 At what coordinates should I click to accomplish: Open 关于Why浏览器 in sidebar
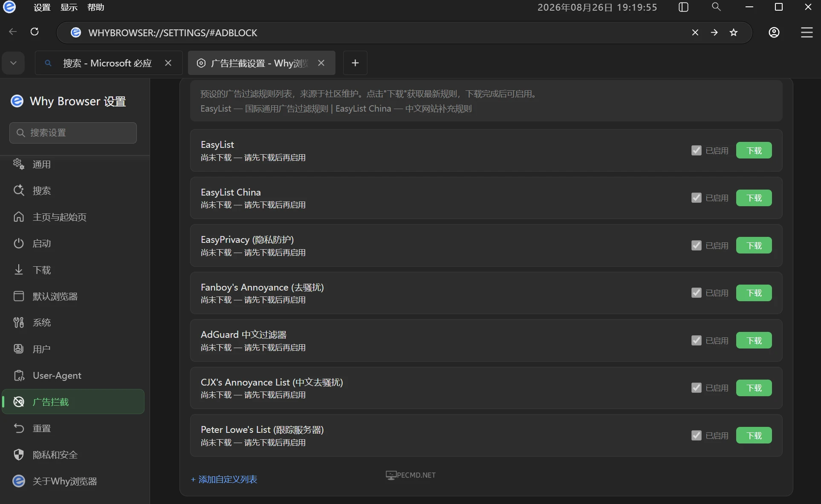[73, 481]
